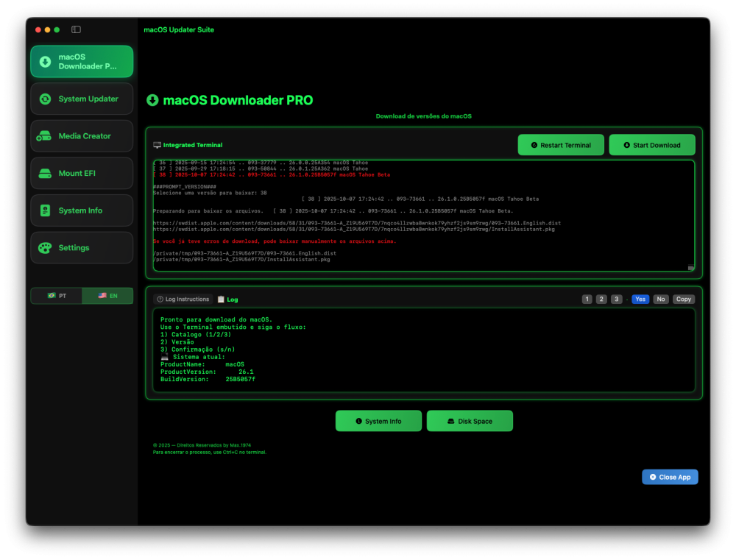Click the download icon beside the page heading
The width and height of the screenshot is (736, 560).
pyautogui.click(x=152, y=100)
